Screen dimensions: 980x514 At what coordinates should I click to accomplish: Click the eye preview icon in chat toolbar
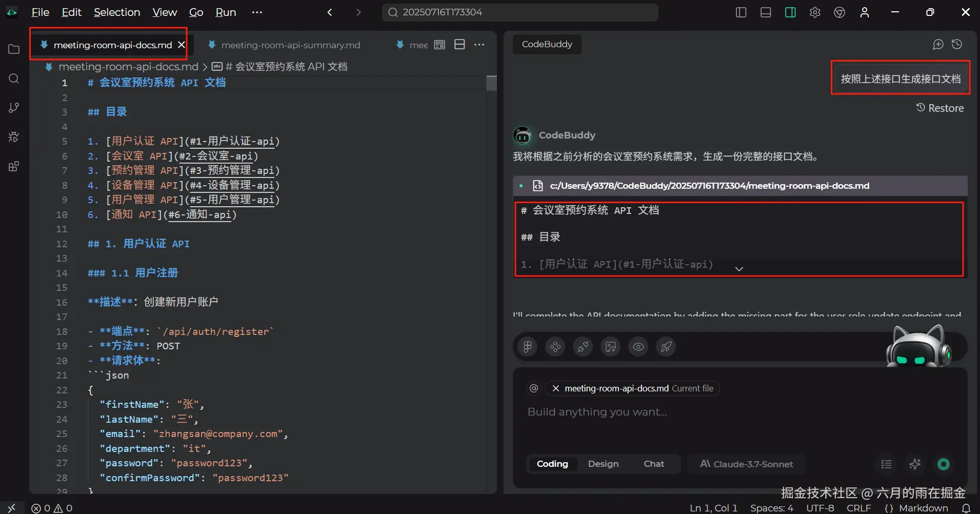(x=638, y=347)
